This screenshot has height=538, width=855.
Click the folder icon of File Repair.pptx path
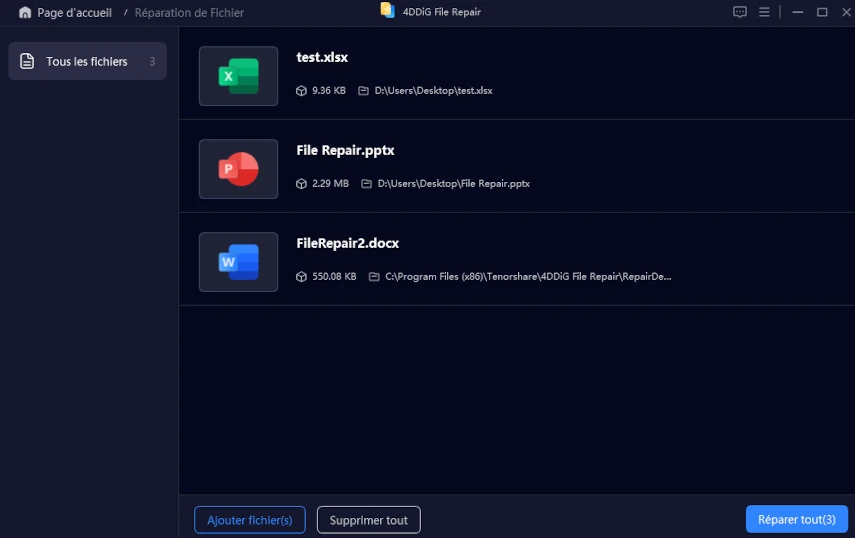click(366, 184)
